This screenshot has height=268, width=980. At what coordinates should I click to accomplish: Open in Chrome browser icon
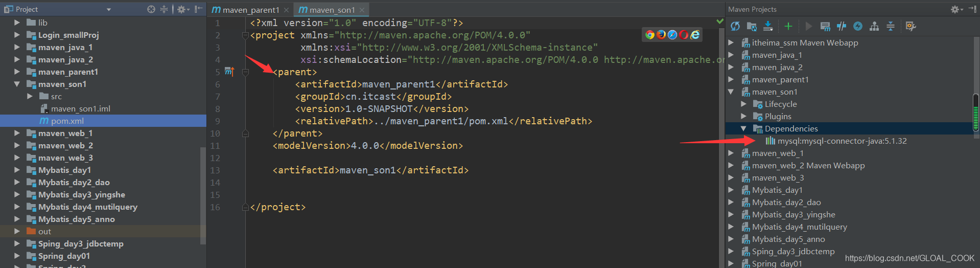(650, 35)
